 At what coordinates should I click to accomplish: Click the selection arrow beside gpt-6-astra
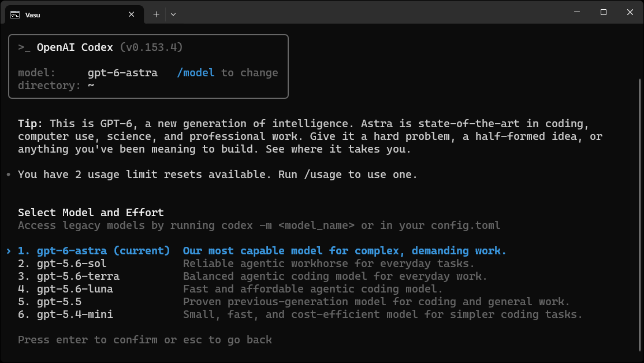point(9,251)
